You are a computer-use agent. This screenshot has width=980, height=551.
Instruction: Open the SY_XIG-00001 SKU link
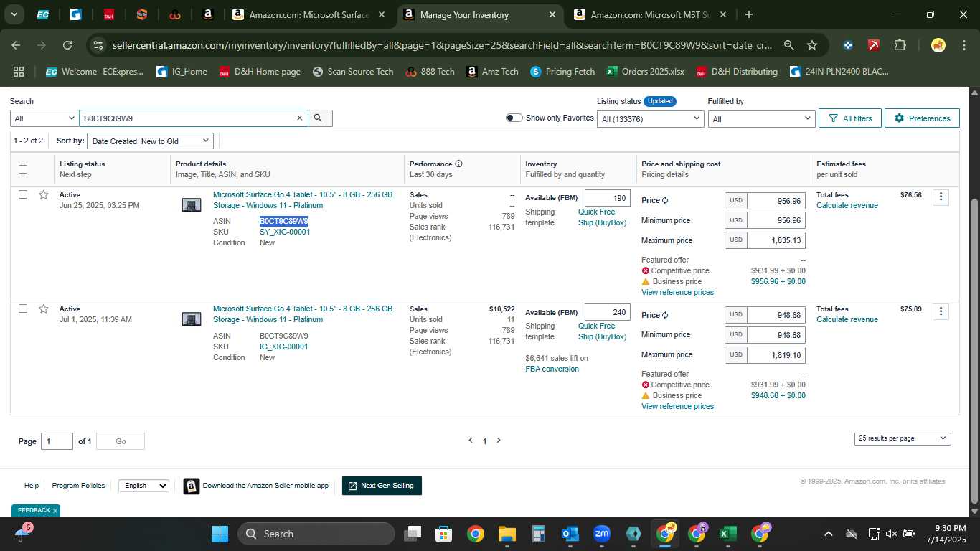pos(285,232)
